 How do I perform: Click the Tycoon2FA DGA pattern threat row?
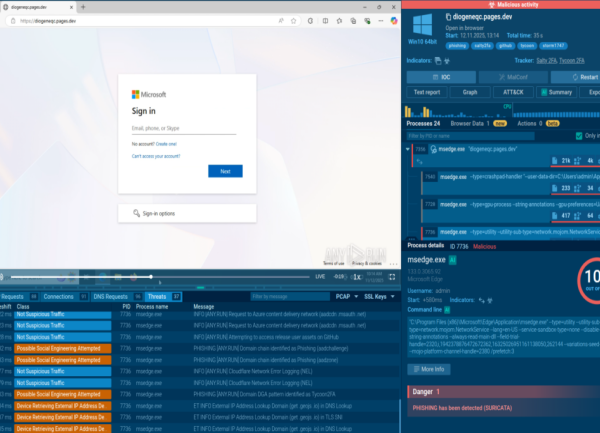pos(199,394)
